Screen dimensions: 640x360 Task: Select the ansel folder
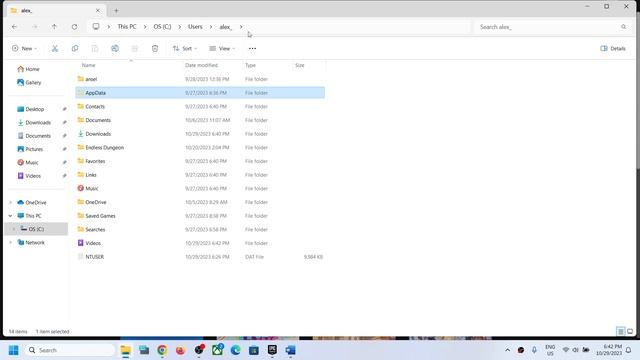coord(91,79)
